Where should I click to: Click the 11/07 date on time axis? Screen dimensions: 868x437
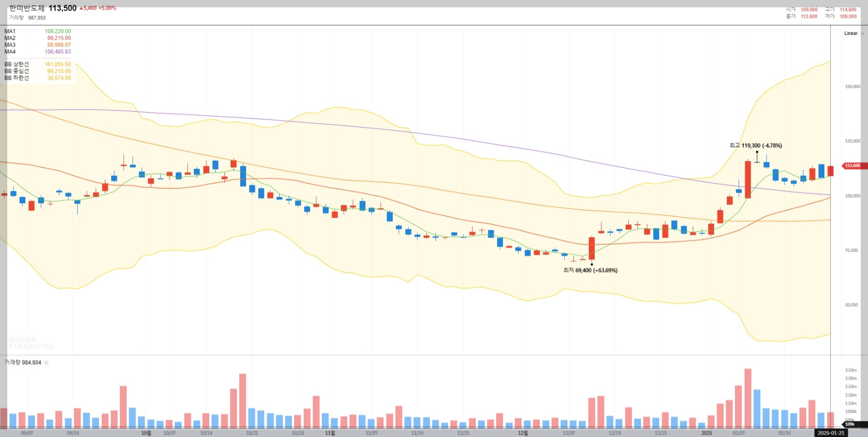(371, 433)
